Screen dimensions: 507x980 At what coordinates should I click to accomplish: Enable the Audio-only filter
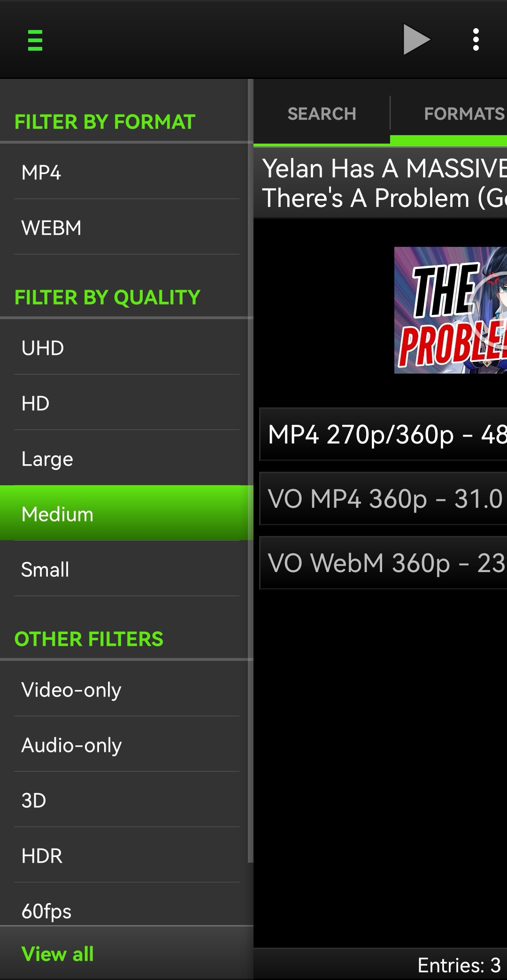pyautogui.click(x=127, y=744)
